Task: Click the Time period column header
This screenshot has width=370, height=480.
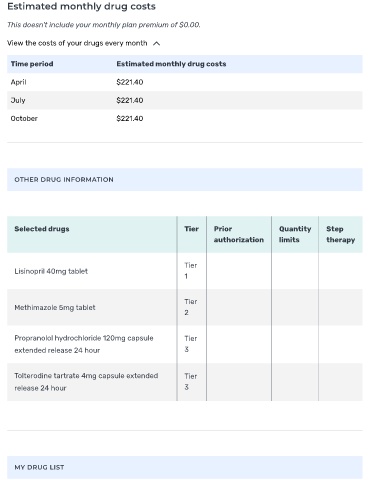Action: [x=32, y=64]
